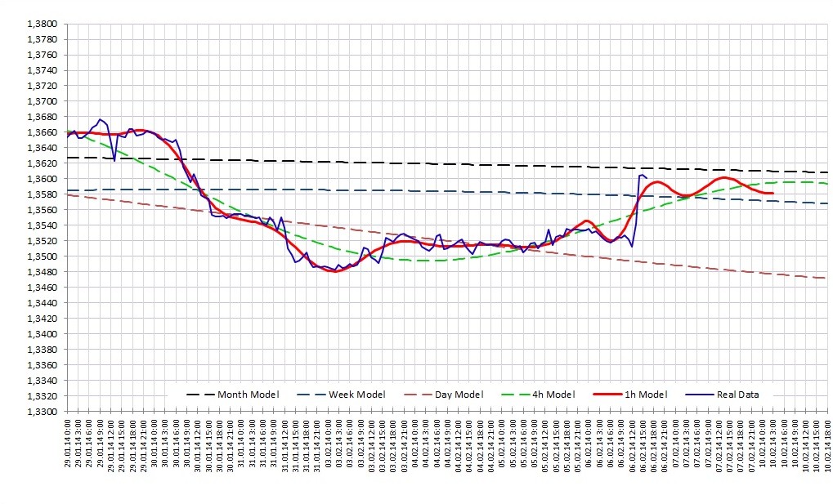Image resolution: width=833 pixels, height=504 pixels.
Task: Click the 29.01.14 21:00 date label
Action: tap(143, 445)
